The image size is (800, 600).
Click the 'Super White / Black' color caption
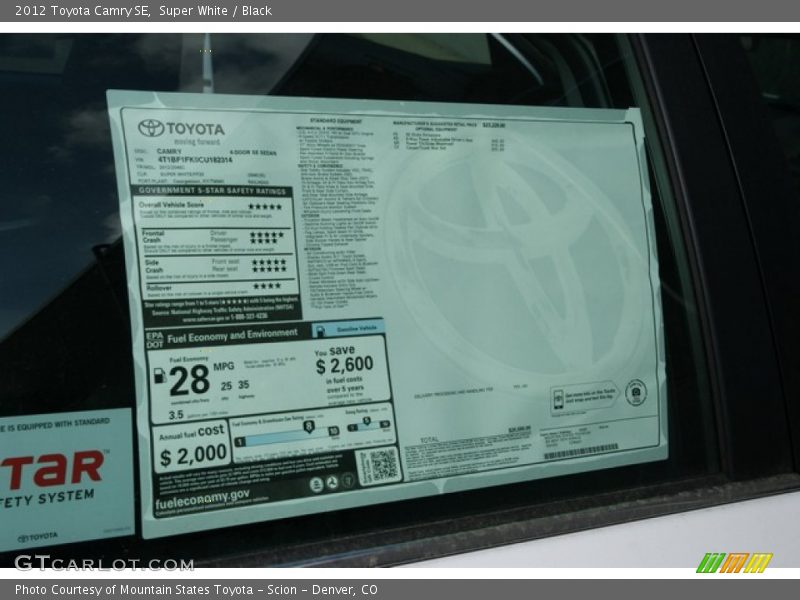tap(215, 11)
